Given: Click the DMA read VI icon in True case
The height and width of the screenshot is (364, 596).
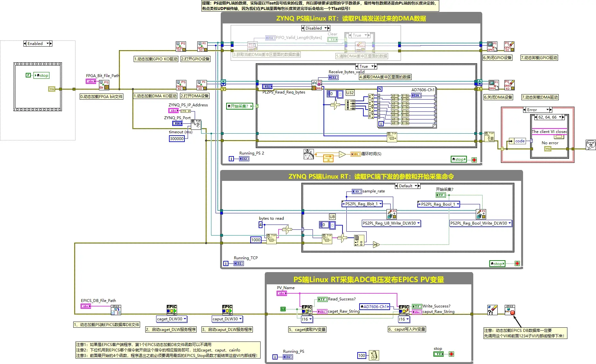Looking at the screenshot, I should coord(317,85).
